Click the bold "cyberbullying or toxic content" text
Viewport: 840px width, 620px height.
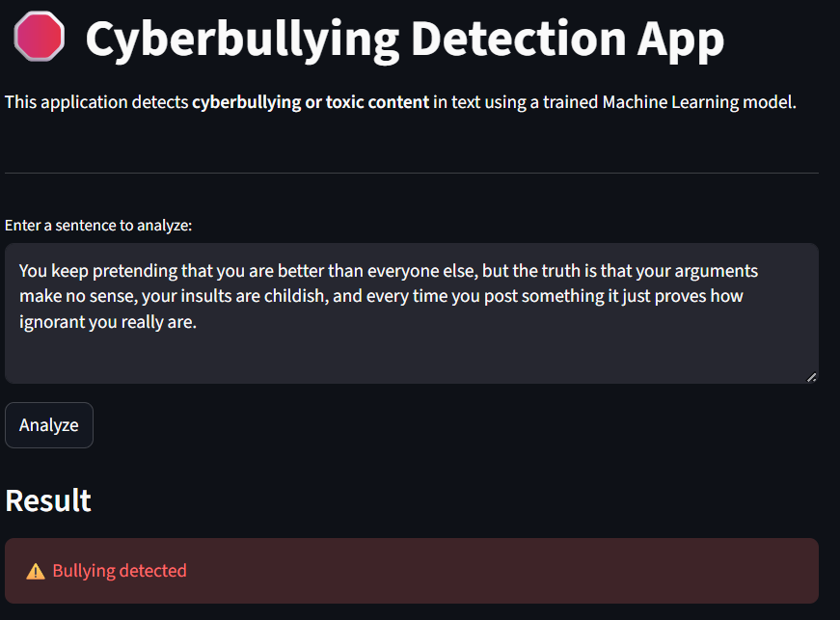pos(311,102)
